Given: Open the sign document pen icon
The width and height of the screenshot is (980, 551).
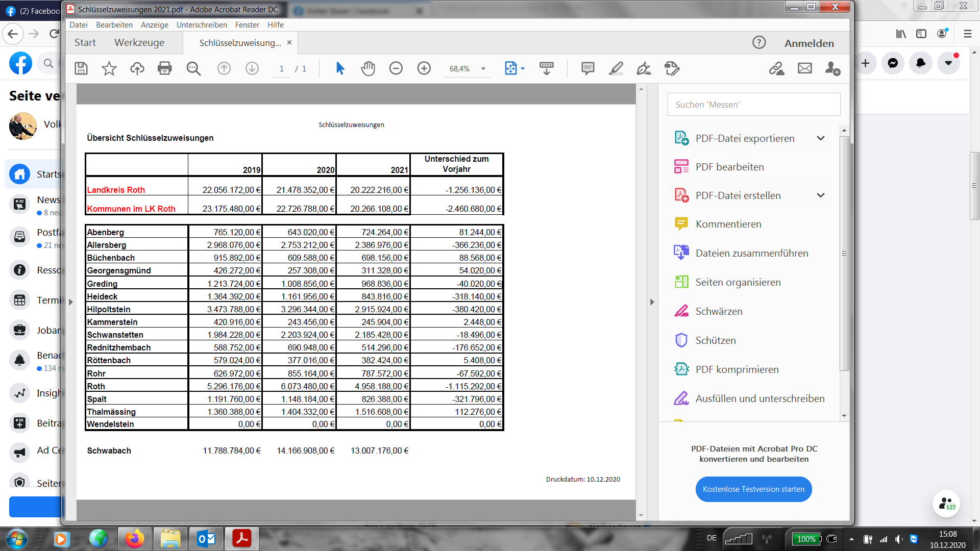Looking at the screenshot, I should (x=644, y=68).
